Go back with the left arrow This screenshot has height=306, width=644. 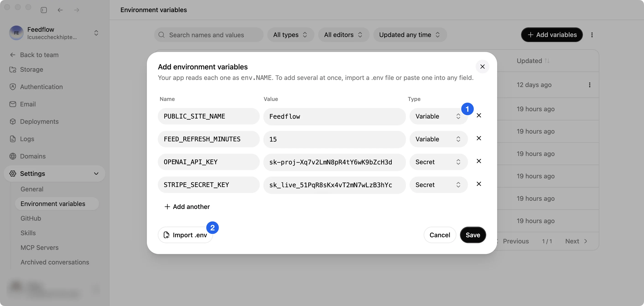pyautogui.click(x=60, y=10)
